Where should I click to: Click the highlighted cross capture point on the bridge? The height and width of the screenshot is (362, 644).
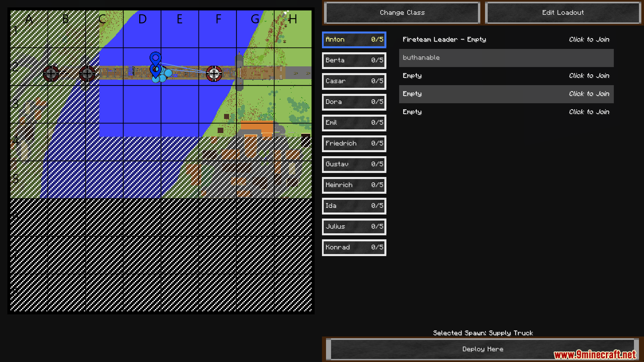(214, 73)
